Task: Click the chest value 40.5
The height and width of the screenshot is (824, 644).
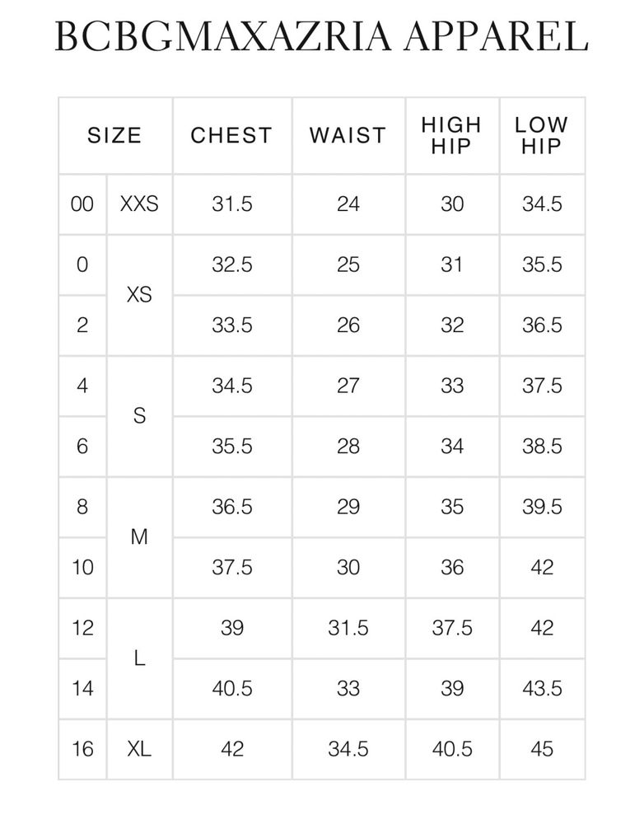Action: 231,688
